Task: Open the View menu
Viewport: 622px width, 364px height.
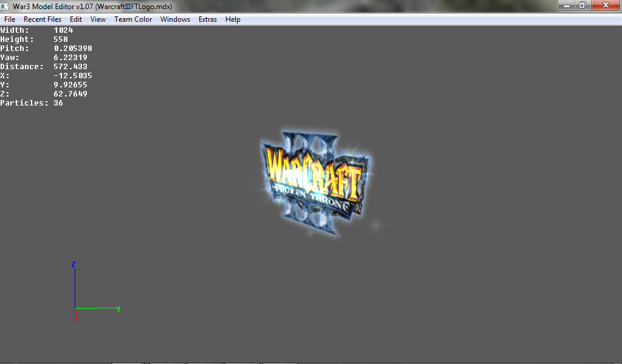Action: click(98, 19)
